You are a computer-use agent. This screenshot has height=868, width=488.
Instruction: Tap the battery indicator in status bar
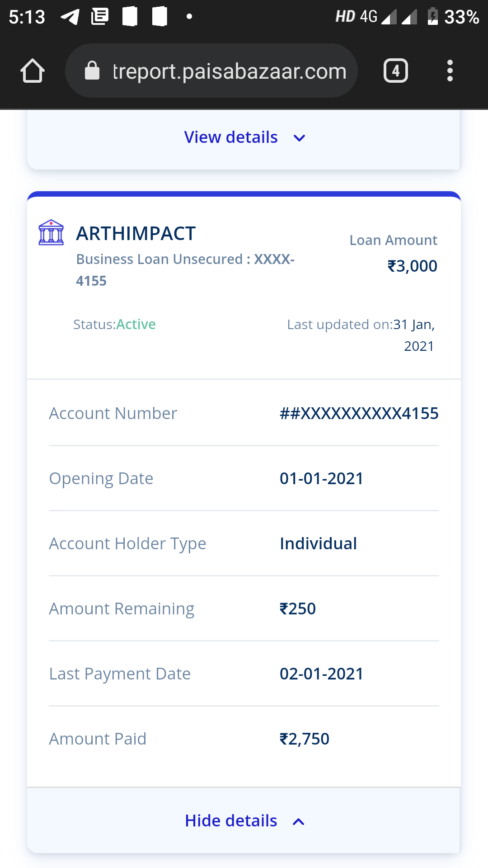pyautogui.click(x=432, y=17)
